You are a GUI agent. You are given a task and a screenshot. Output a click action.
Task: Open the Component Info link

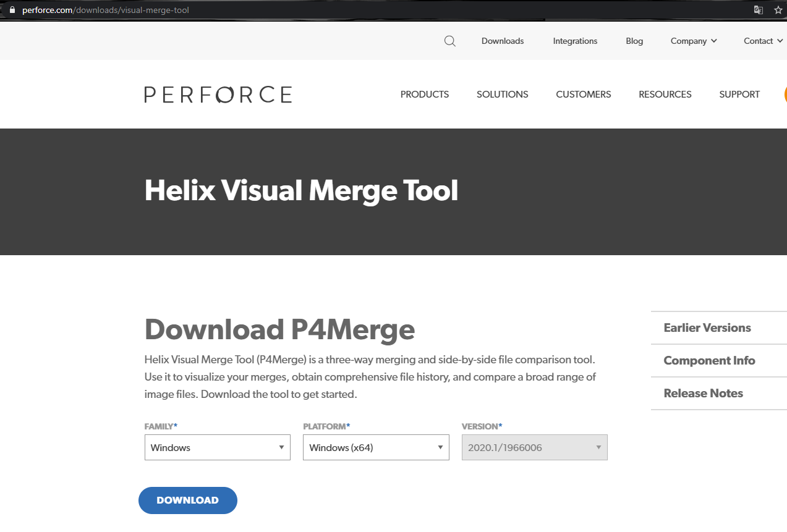point(709,361)
